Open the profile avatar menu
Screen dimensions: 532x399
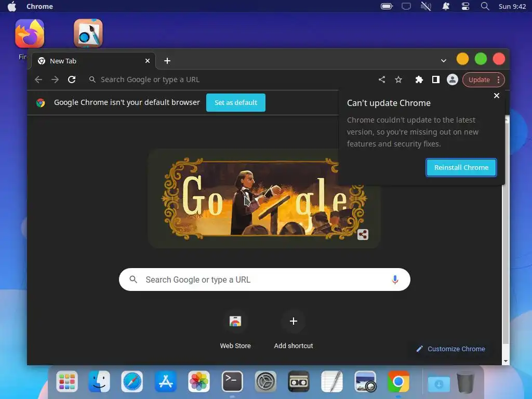[x=453, y=79]
